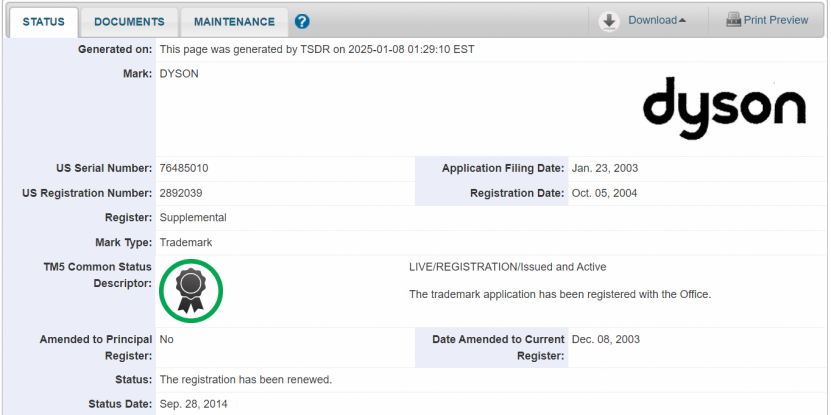The width and height of the screenshot is (831, 415).
Task: Click the Mark Type value Trademark
Action: pos(186,243)
